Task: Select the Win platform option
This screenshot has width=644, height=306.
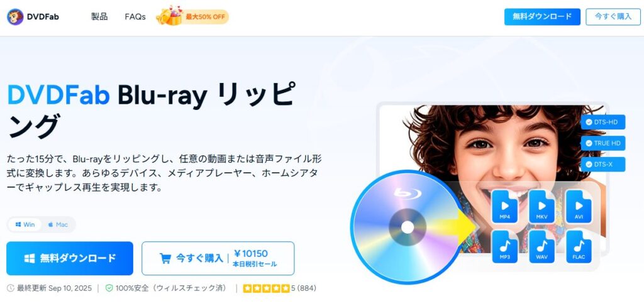Action: coord(25,224)
